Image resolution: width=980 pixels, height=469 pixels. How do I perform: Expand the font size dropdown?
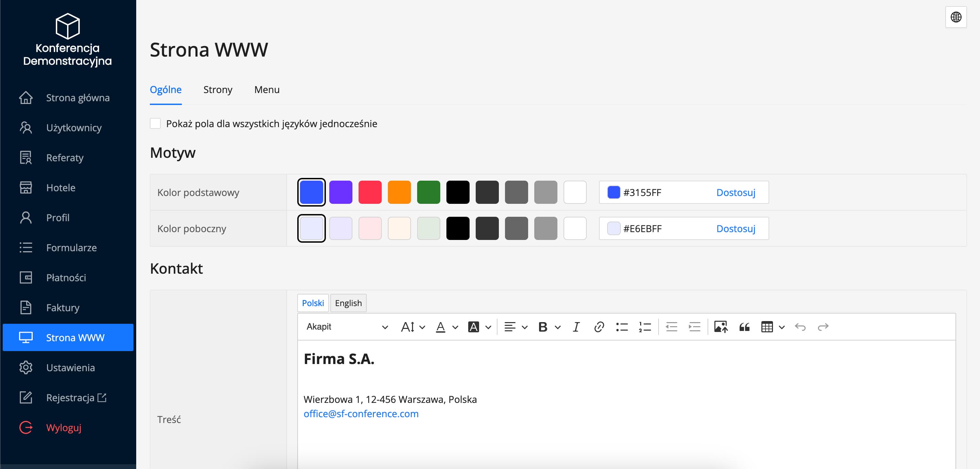pos(413,327)
